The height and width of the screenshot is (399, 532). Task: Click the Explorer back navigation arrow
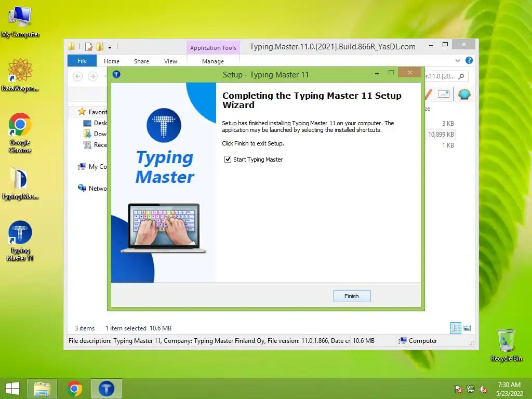(78, 76)
